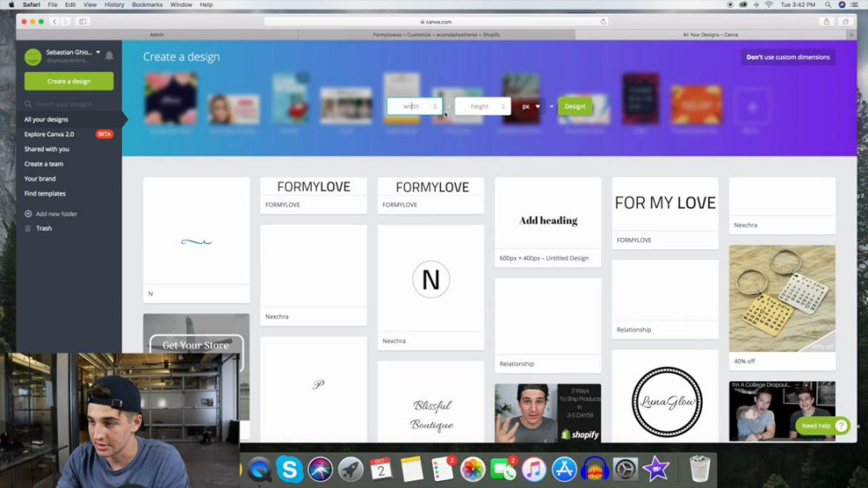Open the History menu

coord(114,4)
